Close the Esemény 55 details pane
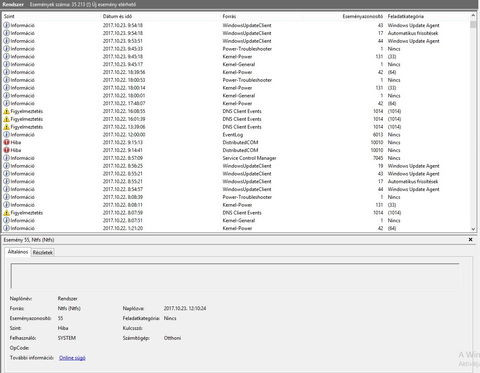The height and width of the screenshot is (373, 480). pos(470,239)
